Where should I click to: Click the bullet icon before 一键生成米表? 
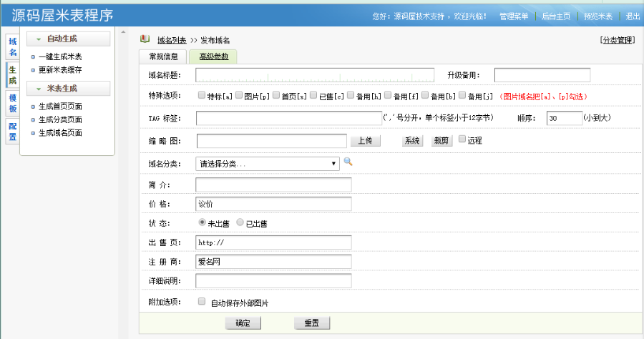(x=33, y=57)
